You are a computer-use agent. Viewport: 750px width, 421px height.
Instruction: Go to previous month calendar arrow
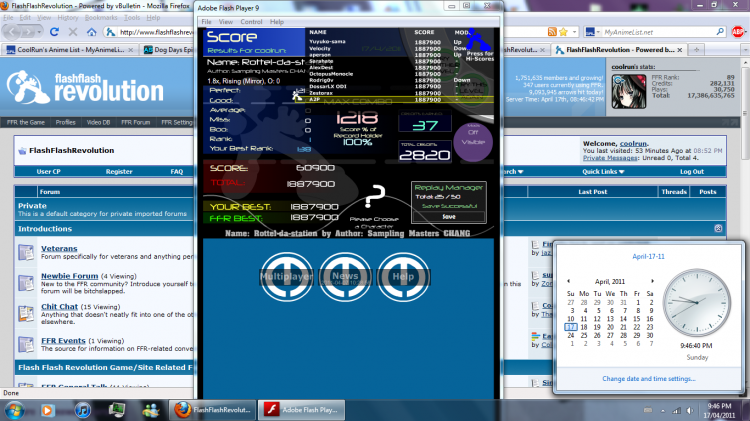click(x=568, y=281)
